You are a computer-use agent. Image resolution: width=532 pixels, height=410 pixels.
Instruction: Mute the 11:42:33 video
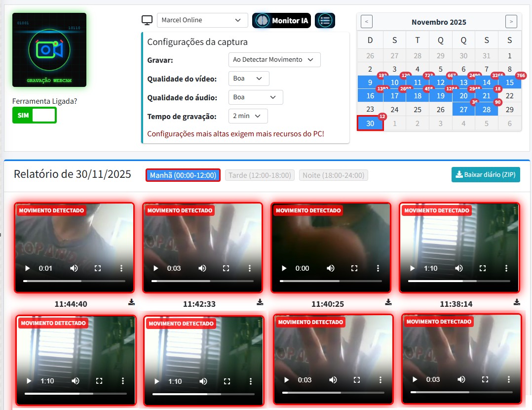coord(202,268)
